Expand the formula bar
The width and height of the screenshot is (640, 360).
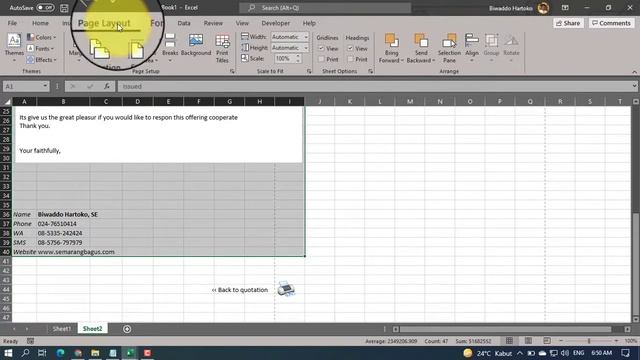(634, 86)
